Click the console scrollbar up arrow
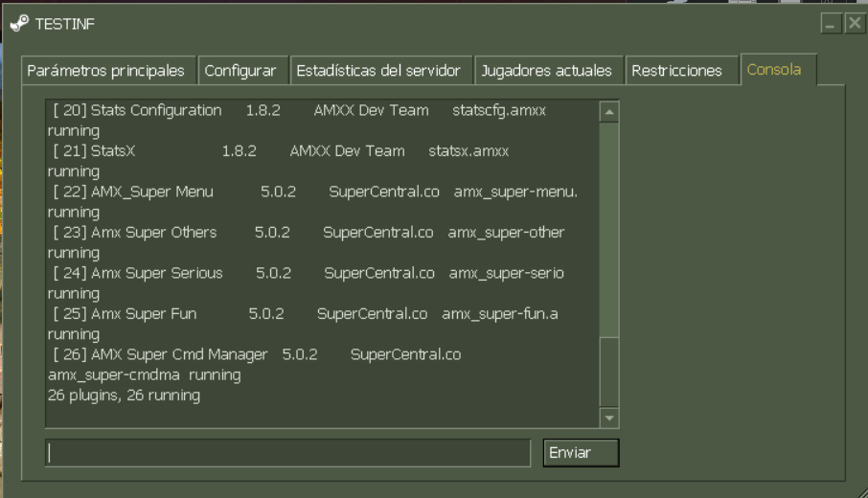Screen dimensions: 868x498 click(609, 112)
